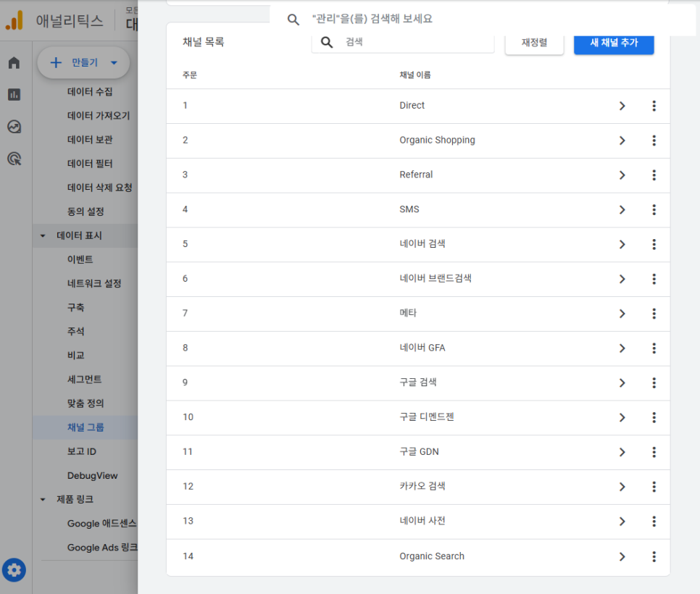Open the Admin gear icon
This screenshot has width=700, height=594.
(14, 570)
